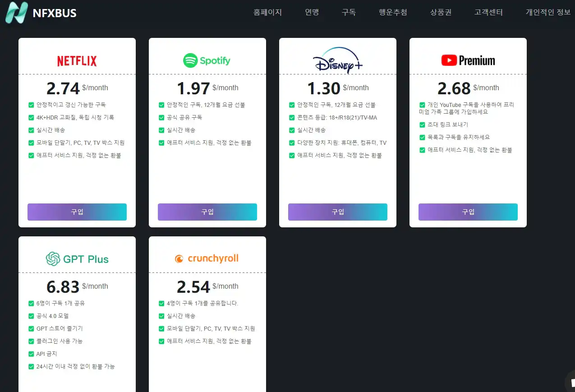Click checkmark beside 목록과 구독을 유지하세요
The image size is (575, 392).
click(422, 137)
